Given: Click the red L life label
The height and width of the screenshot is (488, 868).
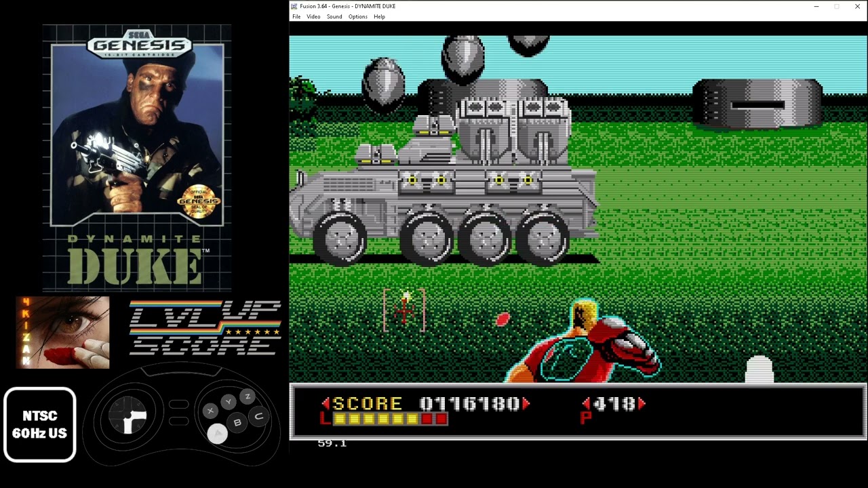Looking at the screenshot, I should pos(325,420).
